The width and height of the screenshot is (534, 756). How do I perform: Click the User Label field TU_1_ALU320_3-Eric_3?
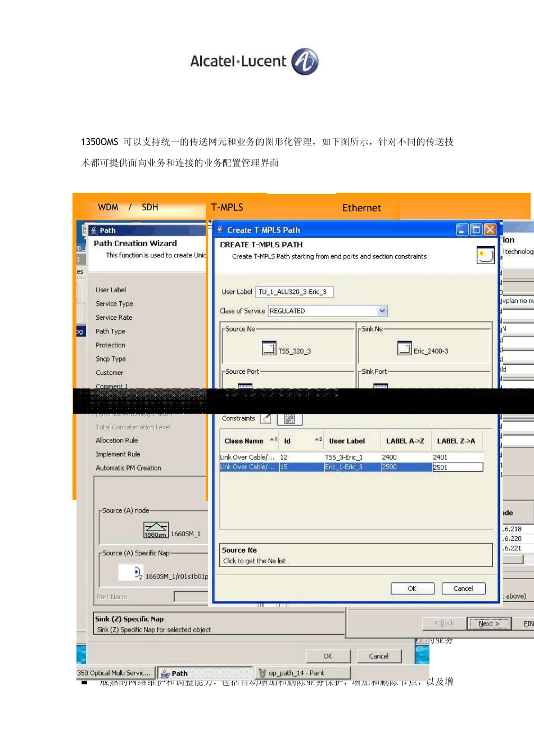[x=295, y=292]
